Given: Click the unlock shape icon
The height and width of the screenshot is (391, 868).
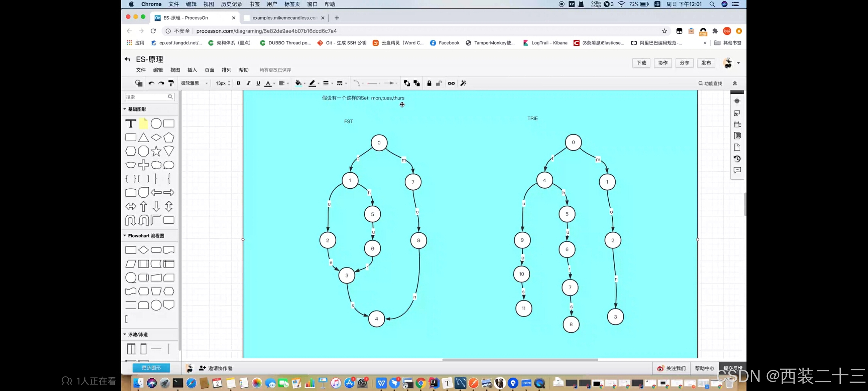Looking at the screenshot, I should click(x=439, y=83).
